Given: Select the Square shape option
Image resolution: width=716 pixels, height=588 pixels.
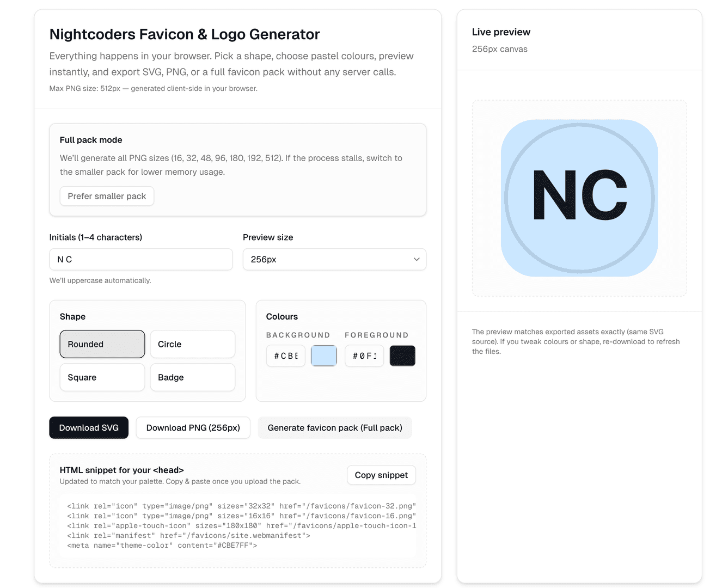Looking at the screenshot, I should click(102, 377).
